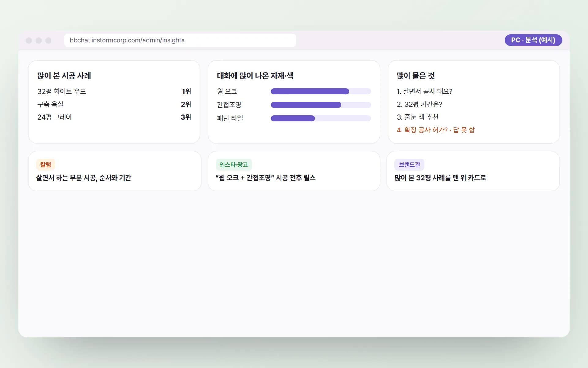Click the 월 오크 label

pos(227,91)
